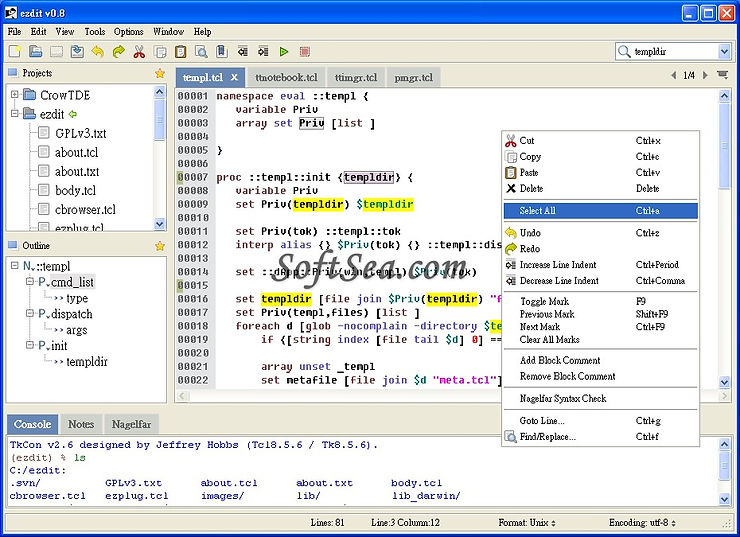Click the Copy toolbar icon
The width and height of the screenshot is (740, 537).
click(x=160, y=51)
